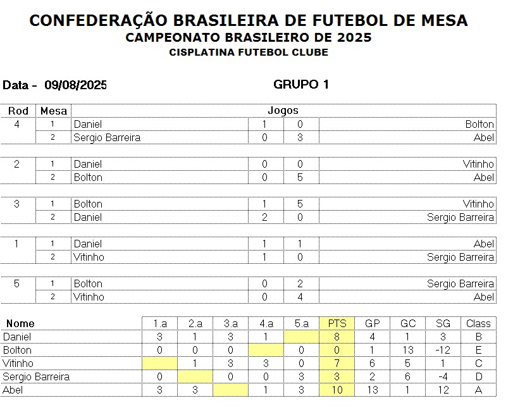Select the "5.a" round column header

click(301, 323)
